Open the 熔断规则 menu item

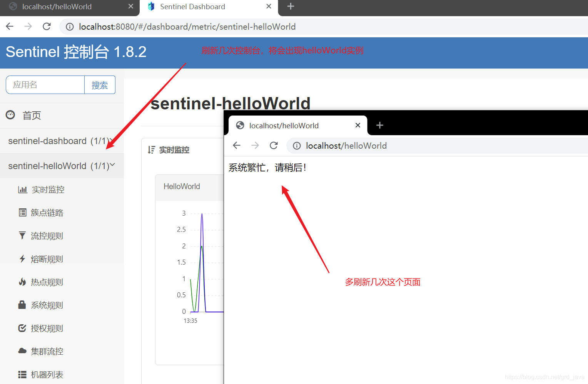coord(47,259)
